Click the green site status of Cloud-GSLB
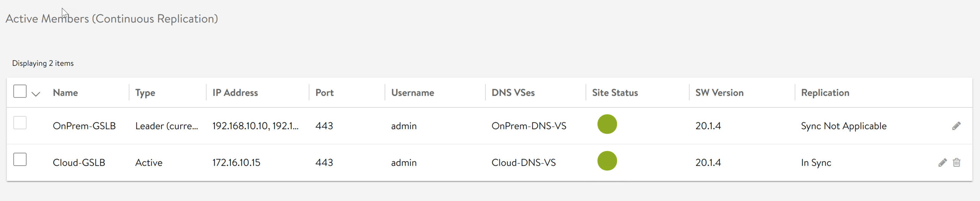The image size is (980, 201). [607, 161]
